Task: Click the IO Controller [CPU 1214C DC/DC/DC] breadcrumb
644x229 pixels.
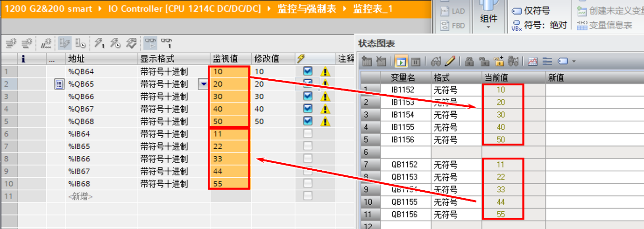Action: (184, 8)
